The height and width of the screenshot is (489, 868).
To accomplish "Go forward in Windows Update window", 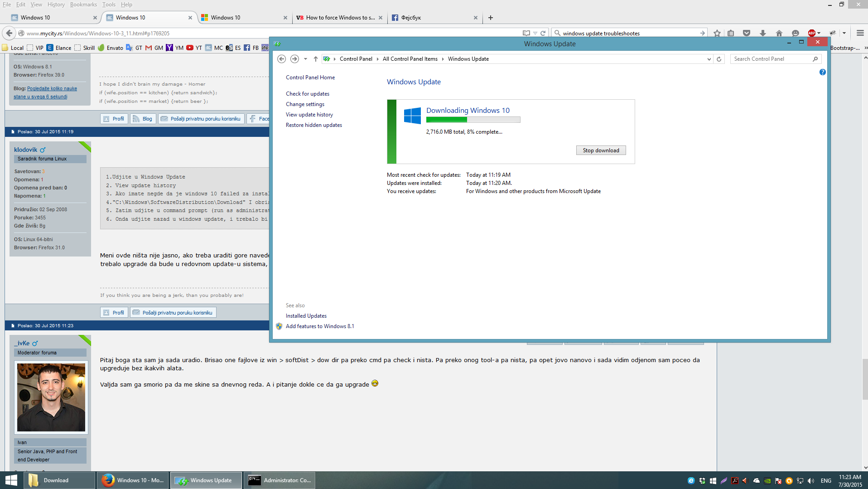I will (294, 59).
